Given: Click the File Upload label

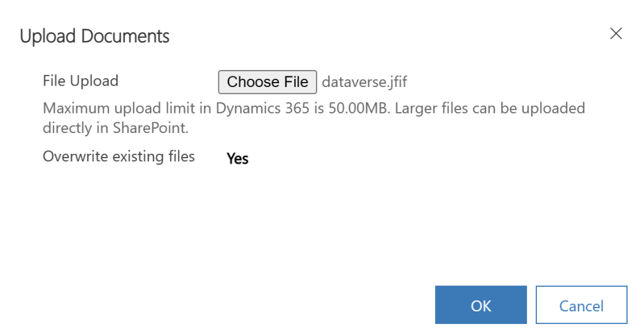Looking at the screenshot, I should tap(81, 81).
